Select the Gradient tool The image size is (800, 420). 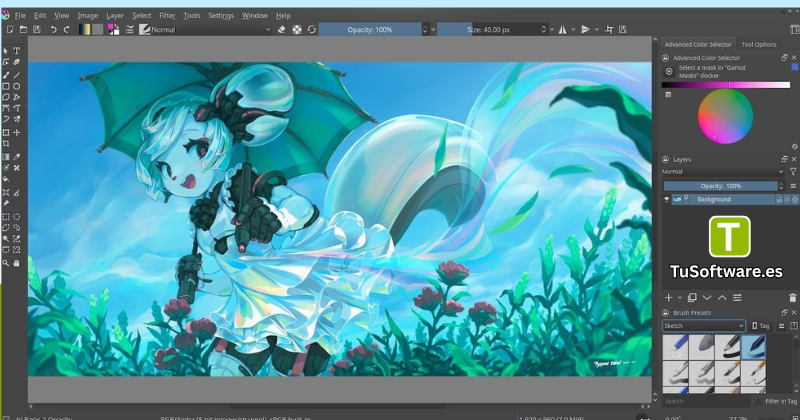(6, 157)
